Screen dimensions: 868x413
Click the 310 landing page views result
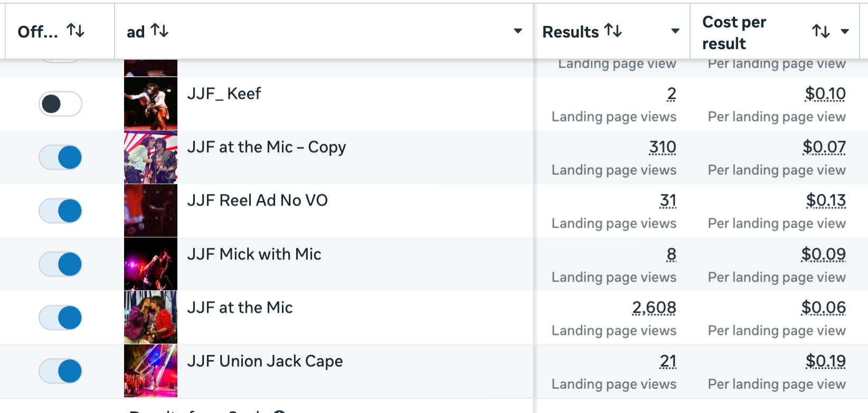coord(662,147)
